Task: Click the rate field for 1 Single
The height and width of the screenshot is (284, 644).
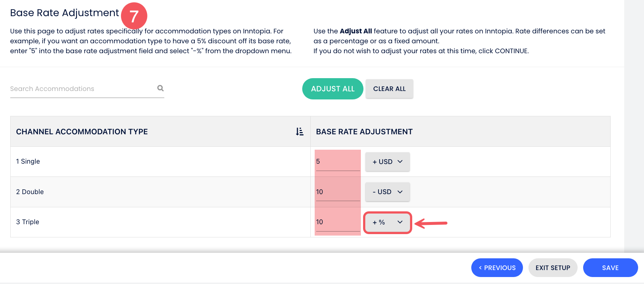Action: pyautogui.click(x=337, y=161)
